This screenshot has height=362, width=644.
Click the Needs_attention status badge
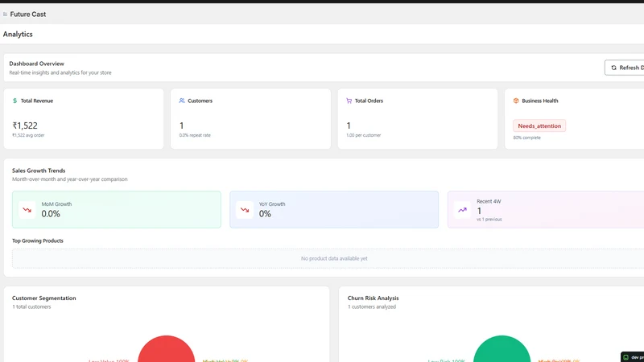click(539, 126)
